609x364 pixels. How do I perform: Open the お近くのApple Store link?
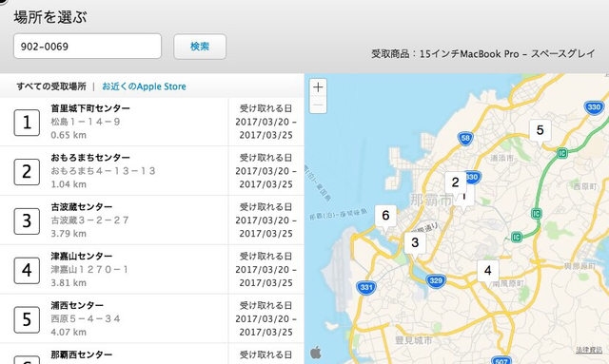(144, 86)
